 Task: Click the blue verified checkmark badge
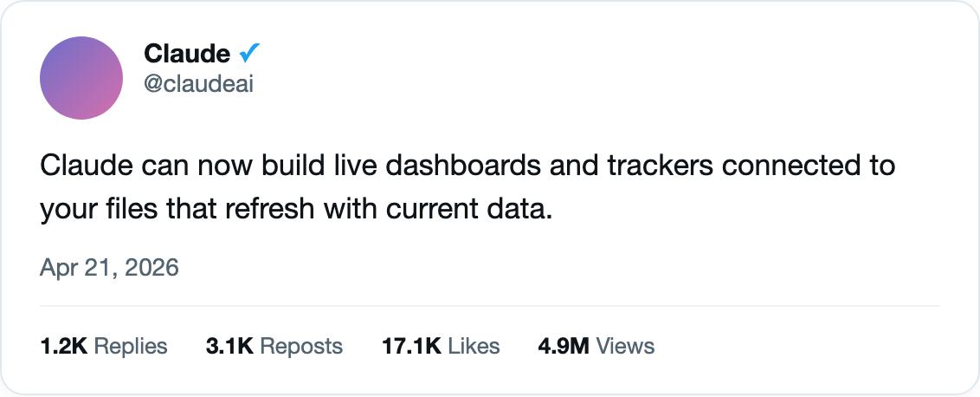click(x=250, y=54)
